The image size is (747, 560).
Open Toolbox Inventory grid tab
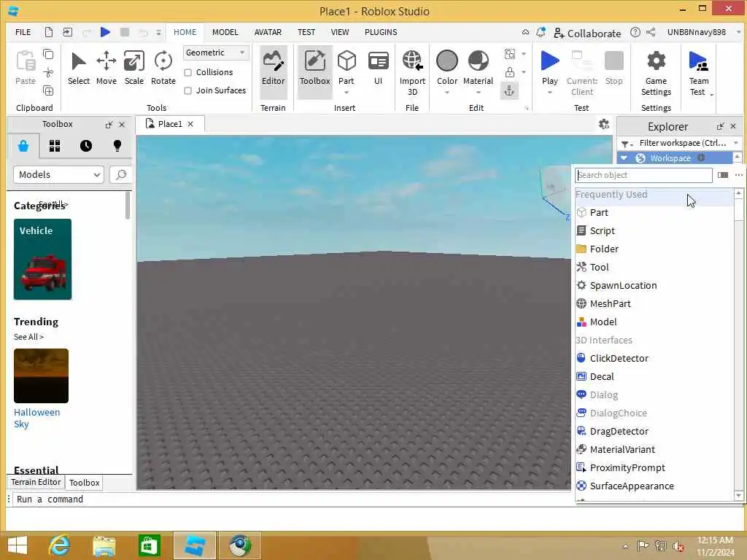(x=55, y=146)
